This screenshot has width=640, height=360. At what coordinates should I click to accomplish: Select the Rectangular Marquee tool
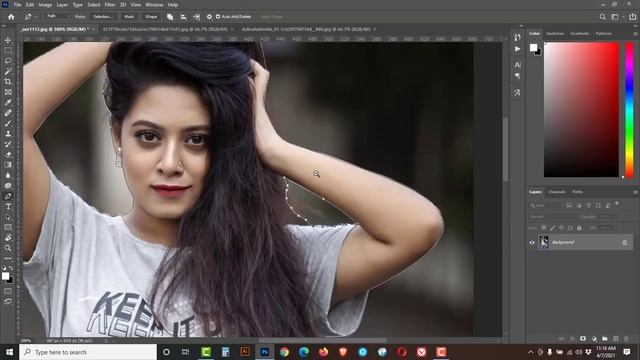click(8, 50)
